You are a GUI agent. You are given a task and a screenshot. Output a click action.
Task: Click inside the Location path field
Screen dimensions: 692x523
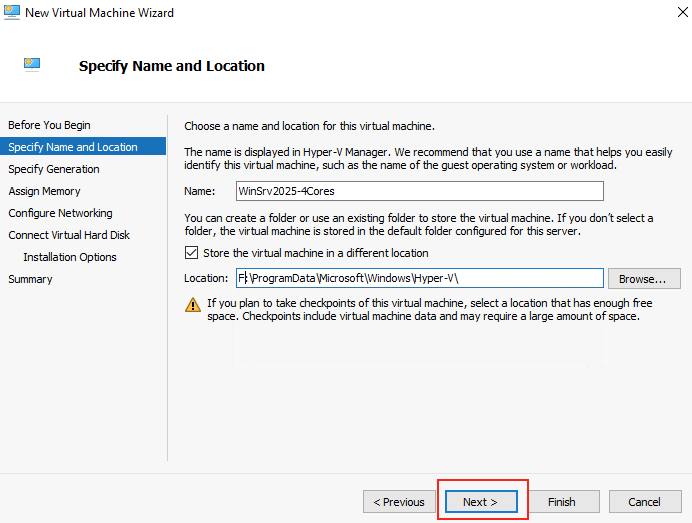[x=420, y=278]
